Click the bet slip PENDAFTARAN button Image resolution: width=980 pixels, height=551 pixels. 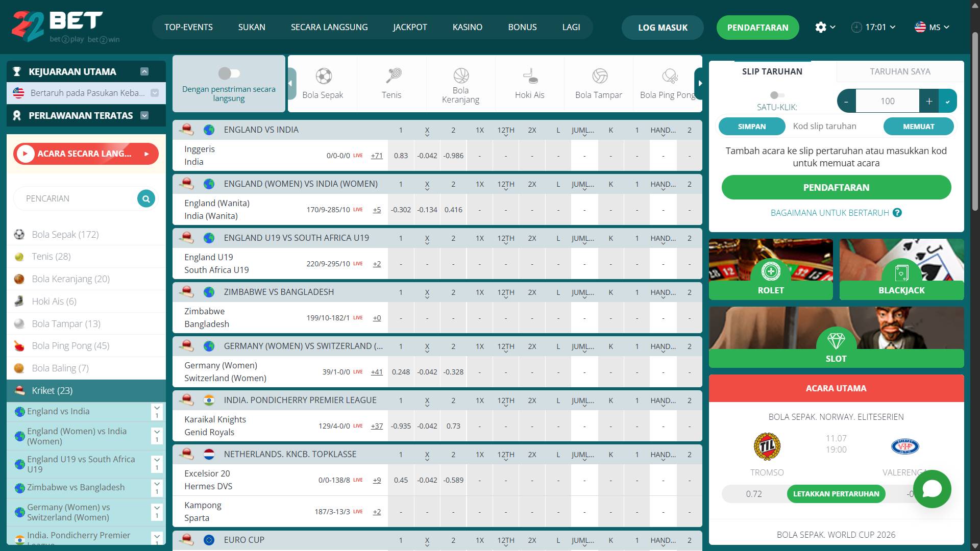pos(836,187)
